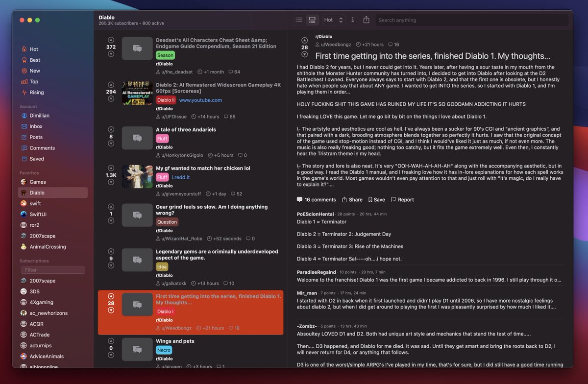The height and width of the screenshot is (384, 588).
Task: Open the www.youtube.com link
Action: click(x=200, y=100)
